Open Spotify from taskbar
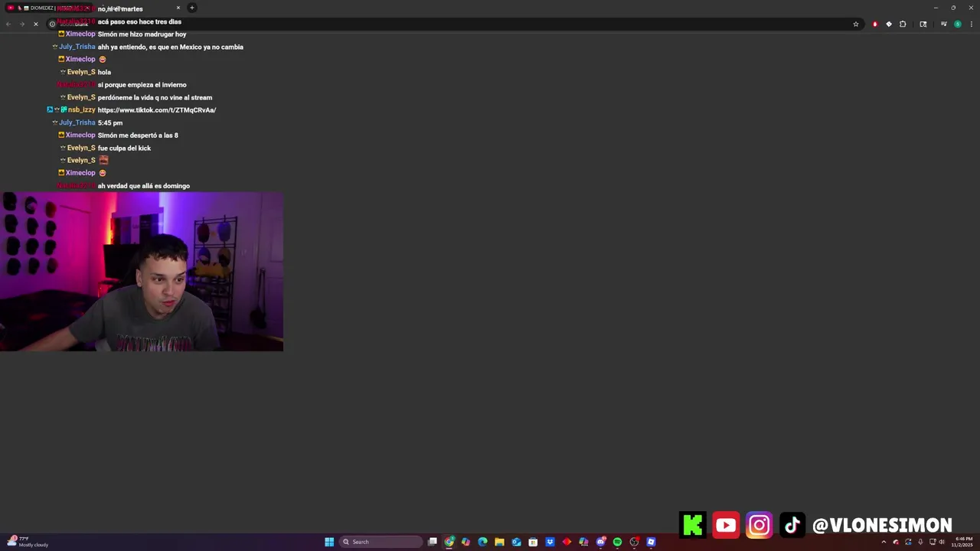 coord(617,542)
